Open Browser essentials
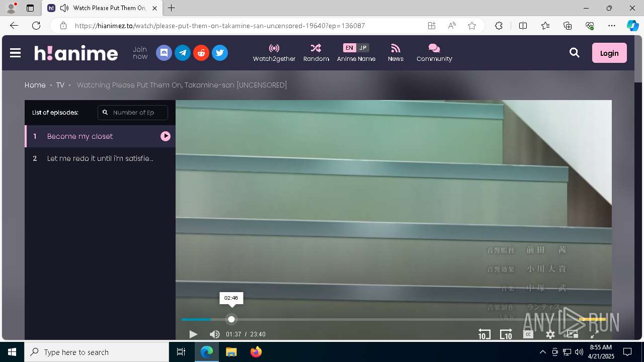Screen dimensions: 644x362 pyautogui.click(x=590, y=26)
